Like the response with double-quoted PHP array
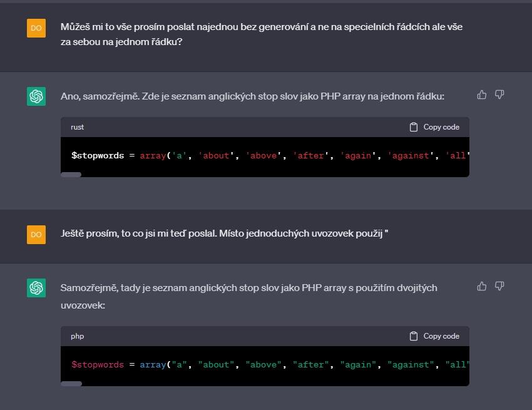 tap(482, 286)
